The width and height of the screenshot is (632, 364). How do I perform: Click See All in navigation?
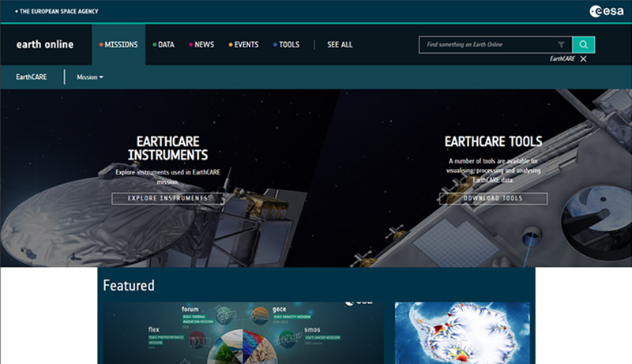point(340,45)
